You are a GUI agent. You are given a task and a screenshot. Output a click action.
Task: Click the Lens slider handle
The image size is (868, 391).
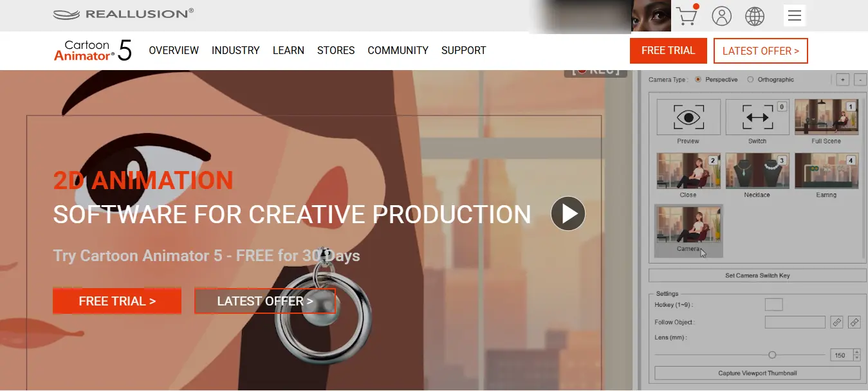click(x=772, y=355)
